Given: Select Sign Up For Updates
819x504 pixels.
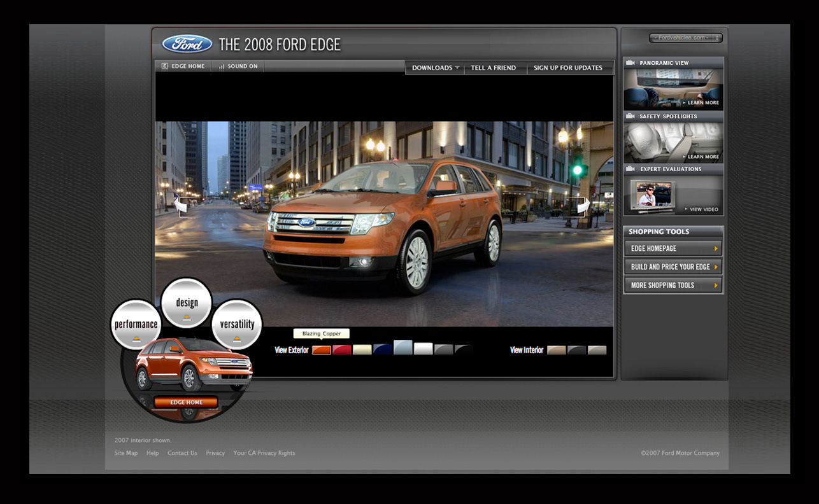Looking at the screenshot, I should tap(568, 68).
